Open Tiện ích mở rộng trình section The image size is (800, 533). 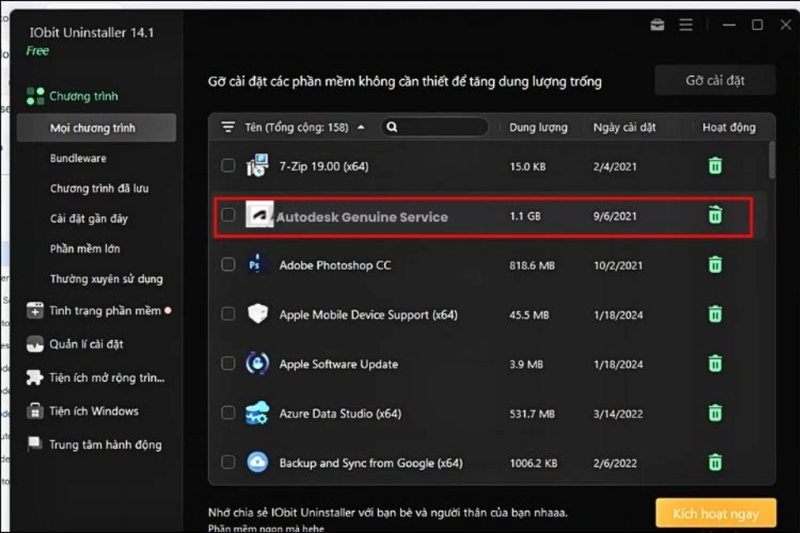coord(107,378)
